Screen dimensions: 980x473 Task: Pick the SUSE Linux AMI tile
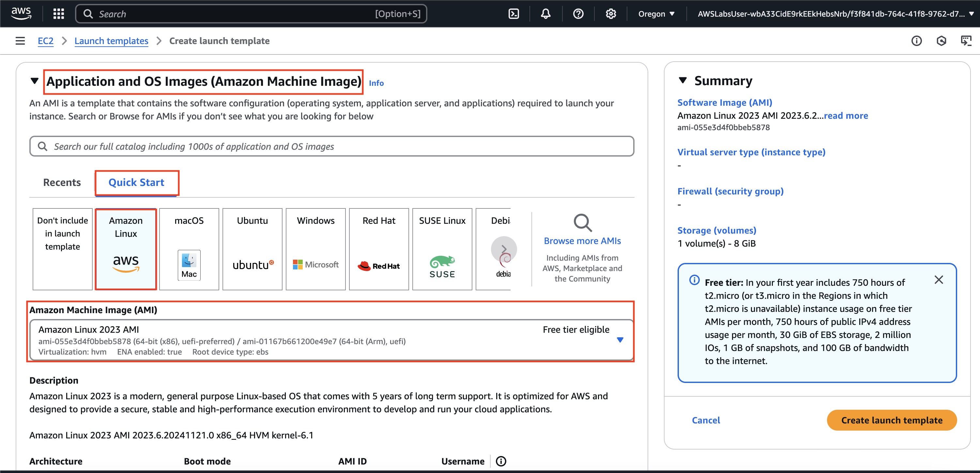coord(442,249)
